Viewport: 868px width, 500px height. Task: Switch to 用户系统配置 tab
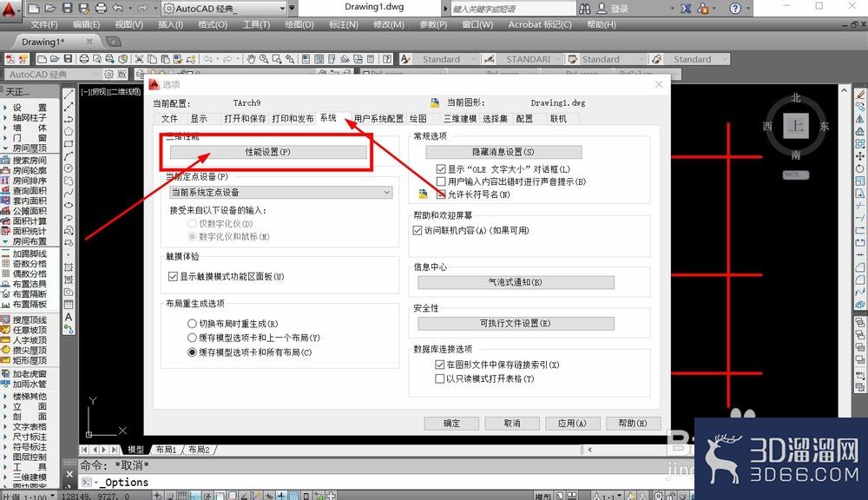[378, 119]
